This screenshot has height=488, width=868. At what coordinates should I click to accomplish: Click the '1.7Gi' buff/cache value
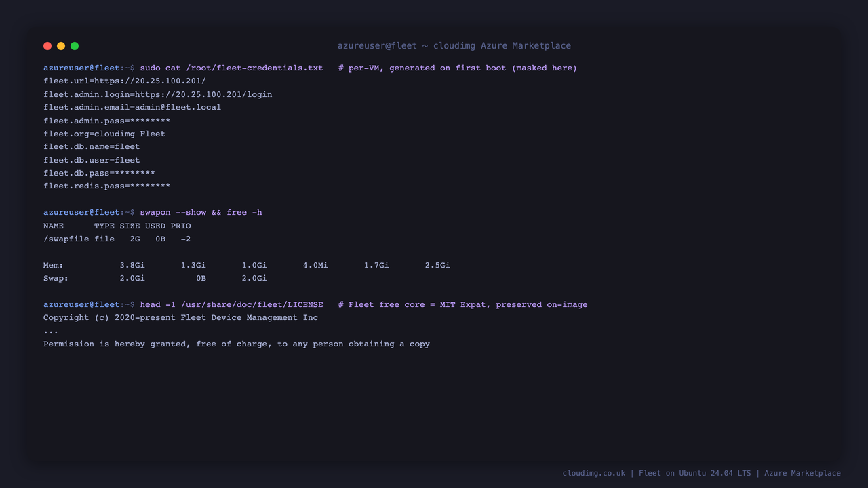[x=376, y=265]
